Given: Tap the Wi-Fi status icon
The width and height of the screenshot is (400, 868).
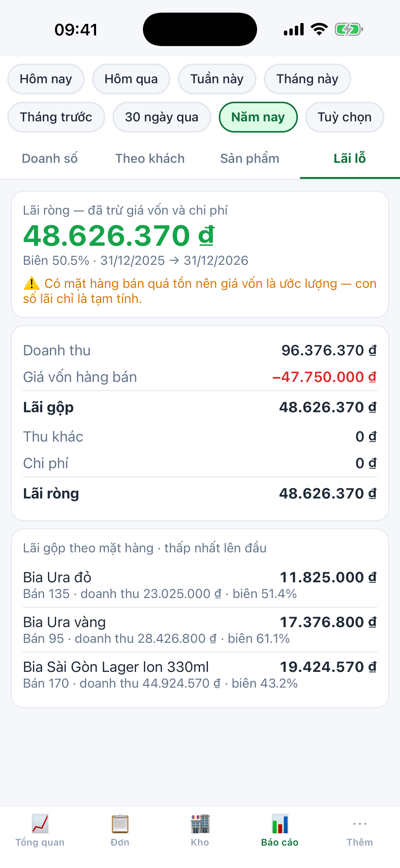Looking at the screenshot, I should pos(319,29).
